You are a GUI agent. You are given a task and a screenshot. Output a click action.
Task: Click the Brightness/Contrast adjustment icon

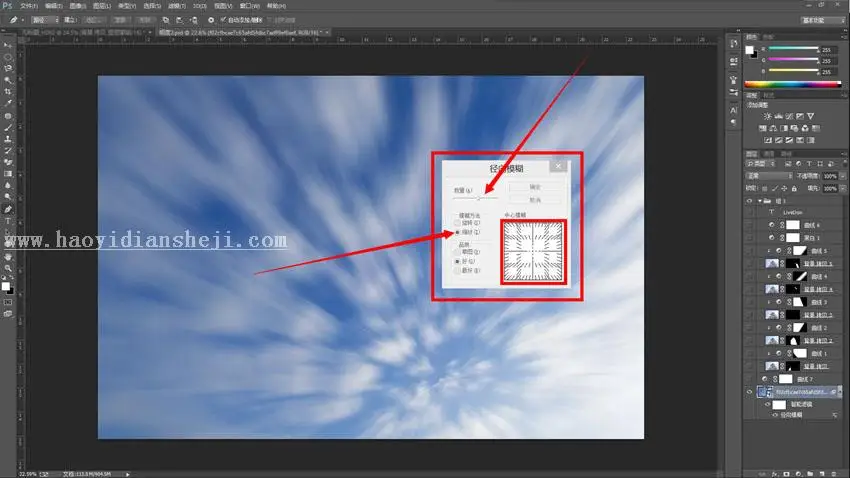point(768,116)
